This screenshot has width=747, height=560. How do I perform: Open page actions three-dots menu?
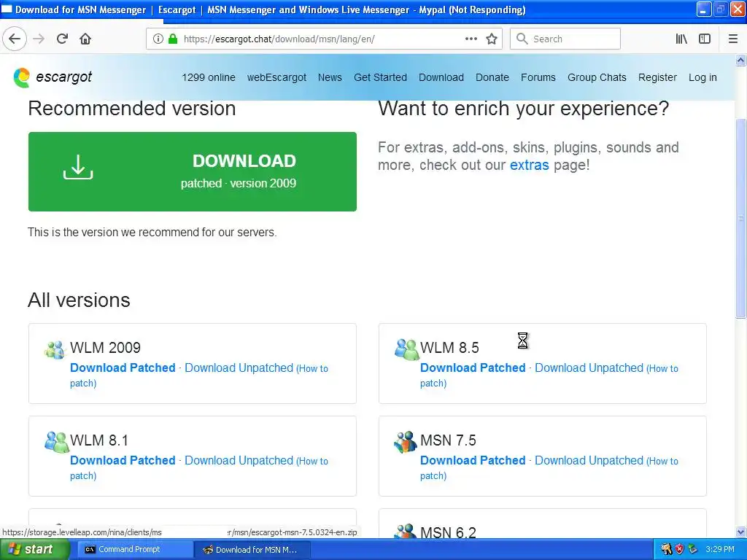(x=471, y=39)
